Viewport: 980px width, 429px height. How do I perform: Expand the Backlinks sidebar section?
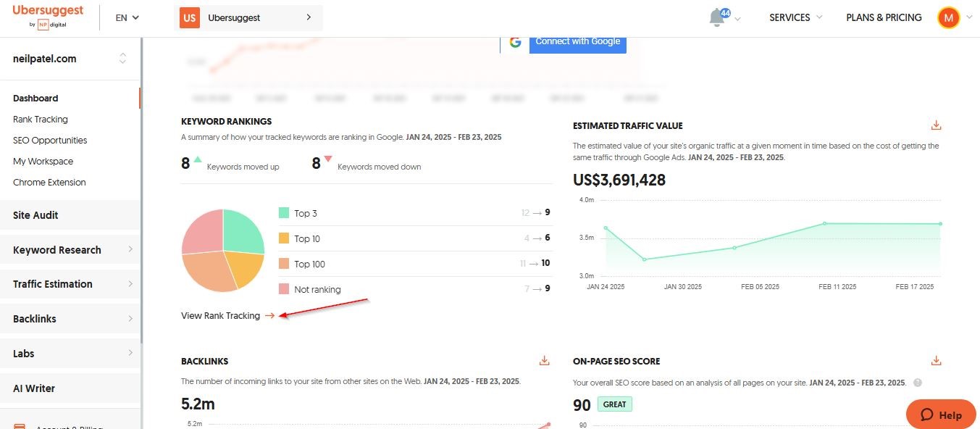(x=70, y=319)
